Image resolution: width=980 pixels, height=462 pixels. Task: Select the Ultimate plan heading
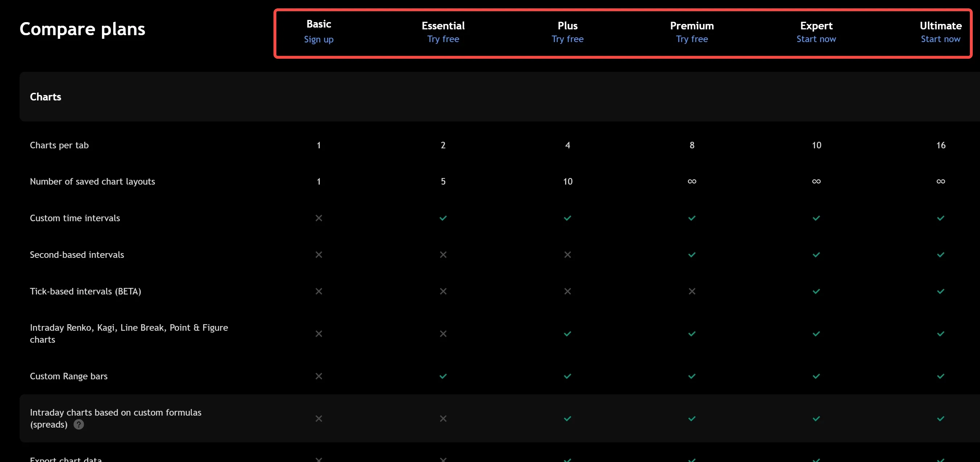[x=940, y=25]
